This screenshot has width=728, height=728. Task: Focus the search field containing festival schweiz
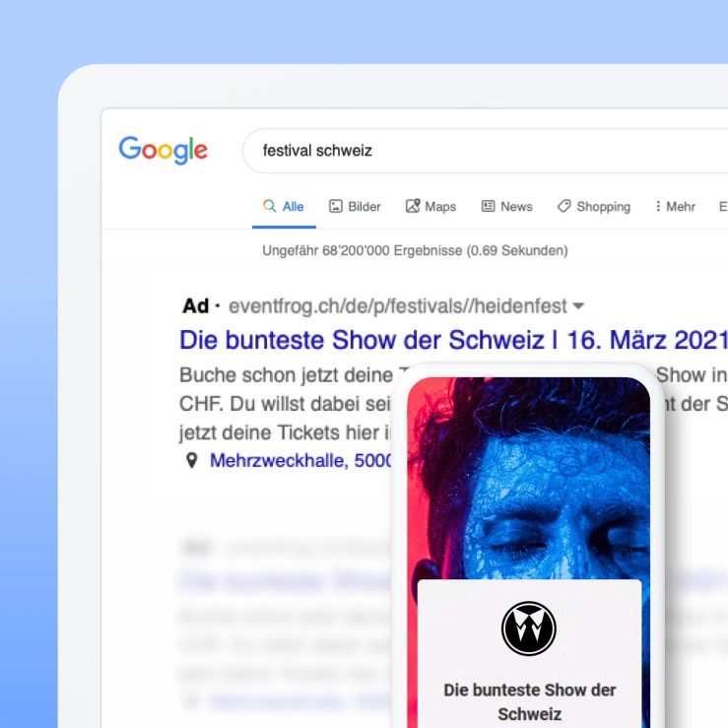click(x=485, y=151)
